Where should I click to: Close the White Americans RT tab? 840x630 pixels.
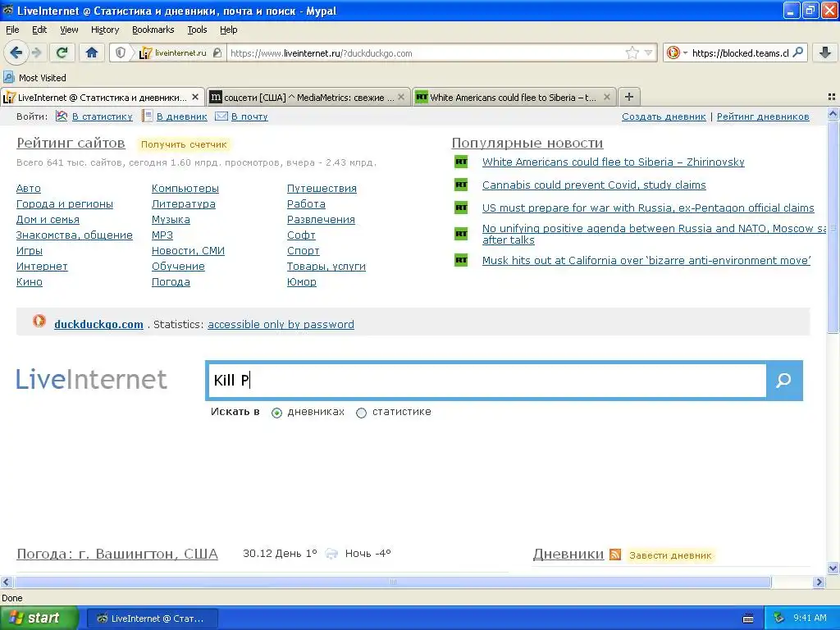point(606,97)
